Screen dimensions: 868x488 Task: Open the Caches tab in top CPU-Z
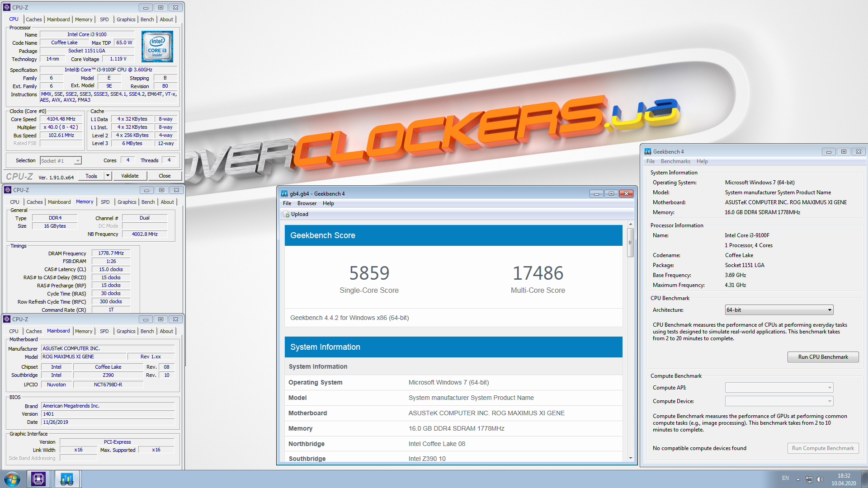pyautogui.click(x=33, y=19)
